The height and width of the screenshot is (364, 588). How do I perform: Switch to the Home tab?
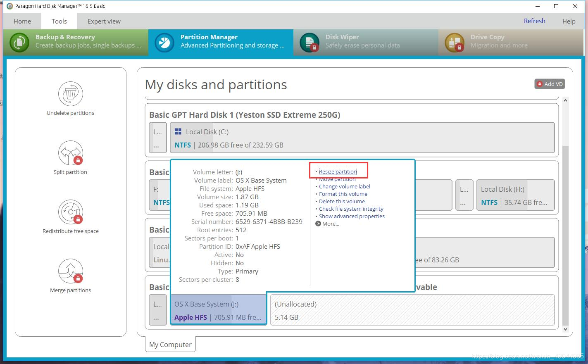[x=22, y=21]
